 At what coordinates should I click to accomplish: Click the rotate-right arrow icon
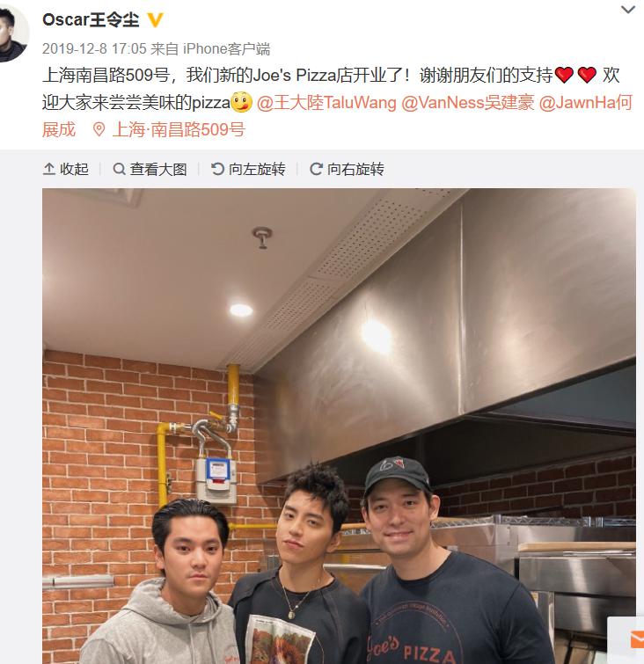pos(316,169)
